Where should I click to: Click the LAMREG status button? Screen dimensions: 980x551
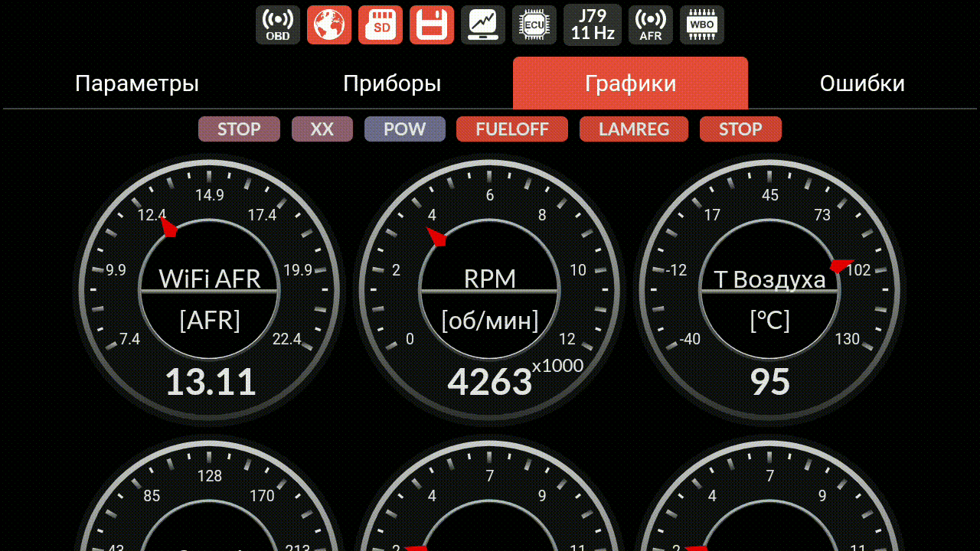634,129
